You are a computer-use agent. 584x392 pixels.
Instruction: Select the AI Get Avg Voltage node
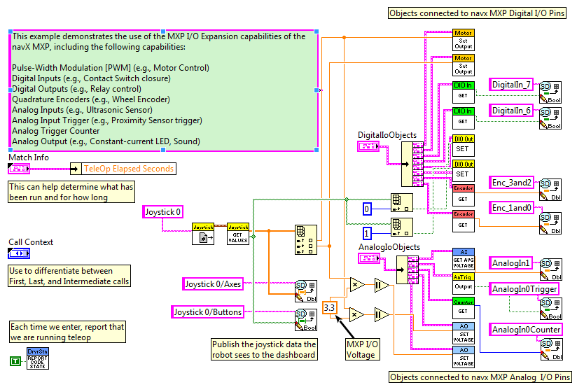464,259
